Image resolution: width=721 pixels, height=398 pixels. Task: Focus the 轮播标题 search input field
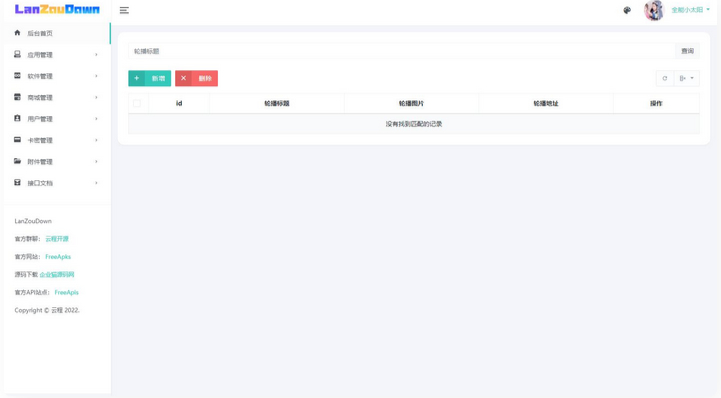[x=402, y=51]
